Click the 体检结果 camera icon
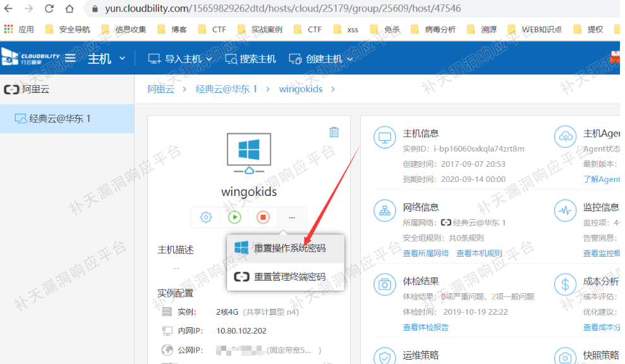This screenshot has width=625, height=364. pyautogui.click(x=385, y=284)
